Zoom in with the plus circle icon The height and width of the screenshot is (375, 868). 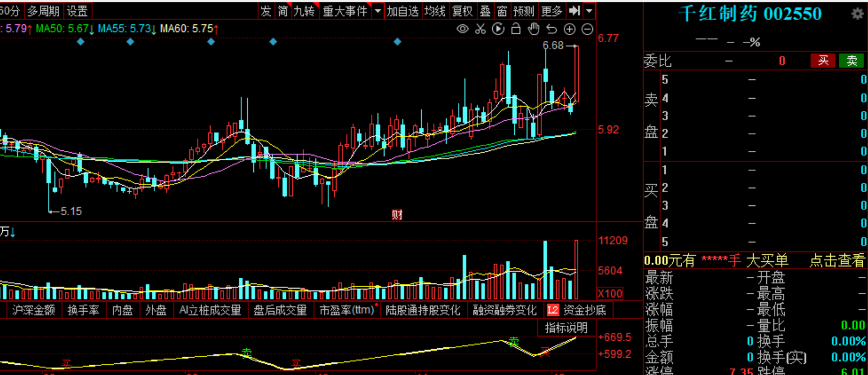[x=569, y=29]
